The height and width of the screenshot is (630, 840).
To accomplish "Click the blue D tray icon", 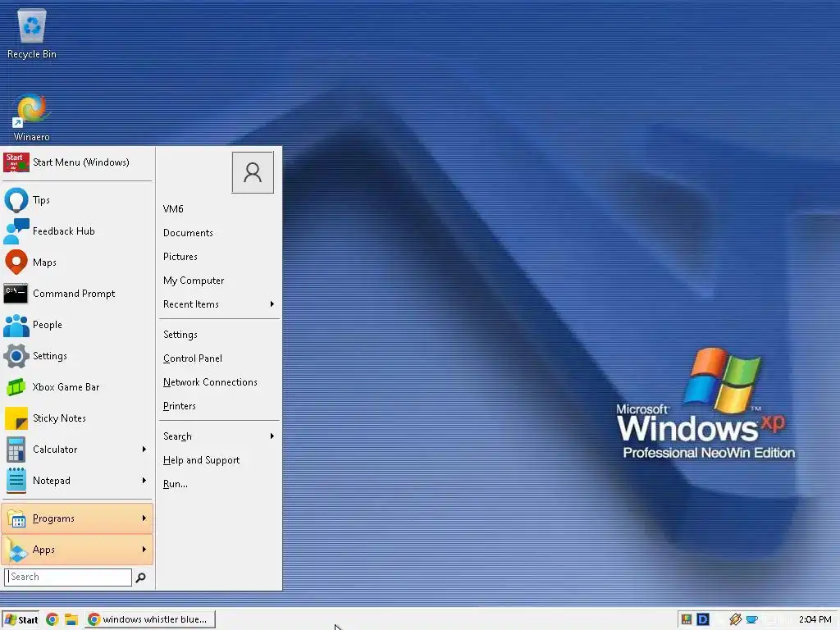I will click(703, 619).
